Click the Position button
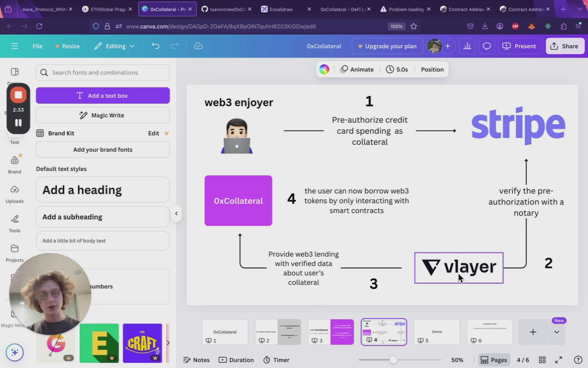Image resolution: width=588 pixels, height=368 pixels. (x=432, y=70)
